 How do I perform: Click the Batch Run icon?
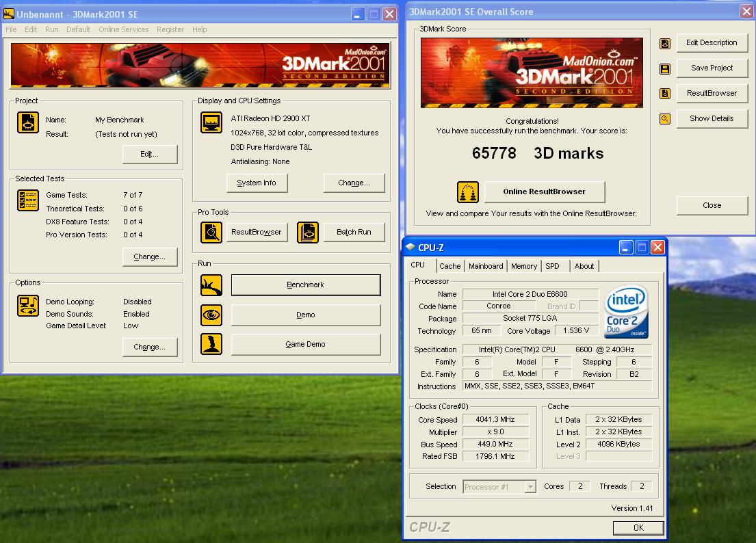pos(308,233)
